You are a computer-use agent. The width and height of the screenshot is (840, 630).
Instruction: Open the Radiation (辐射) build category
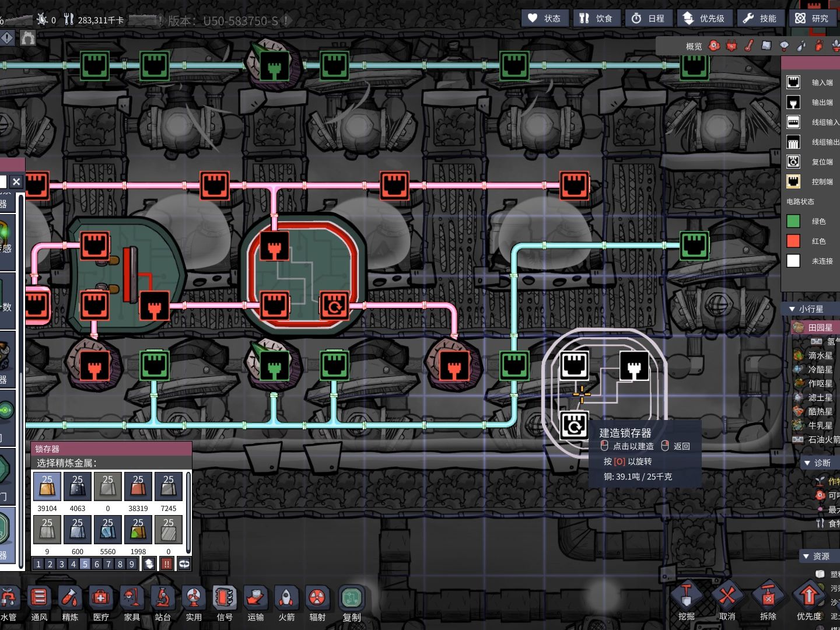(x=317, y=603)
